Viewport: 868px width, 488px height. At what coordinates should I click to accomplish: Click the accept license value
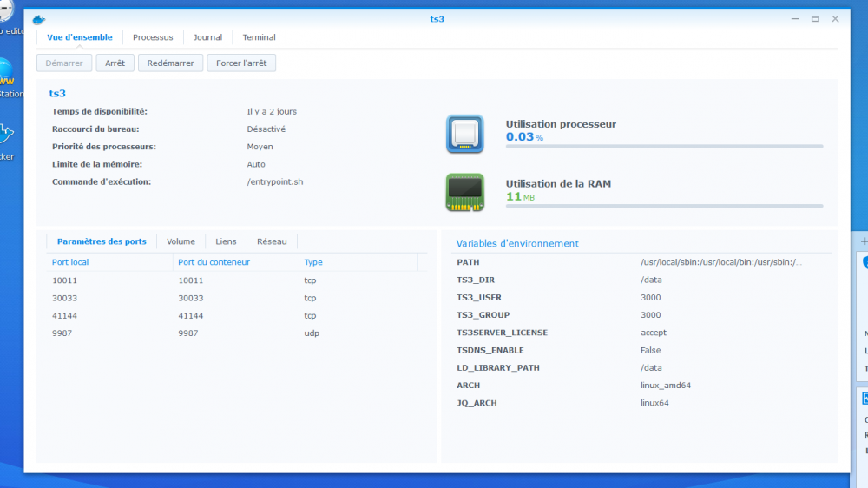(654, 333)
